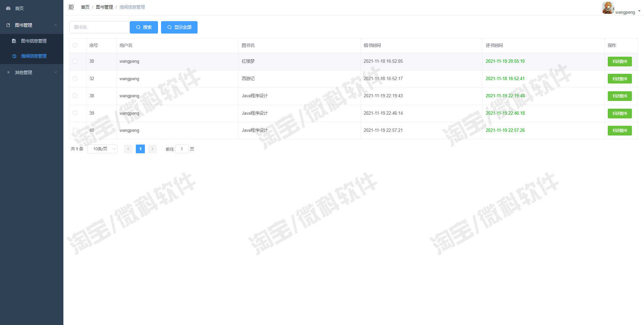Screen dimensions: 644x325
Task: Check the row 40 checkbox
Action: pos(75,130)
